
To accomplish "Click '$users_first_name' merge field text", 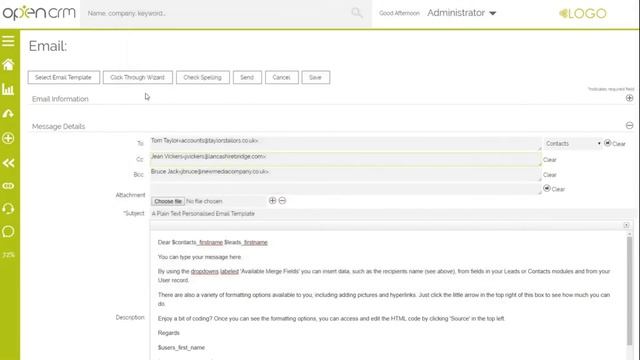I will (x=181, y=348).
